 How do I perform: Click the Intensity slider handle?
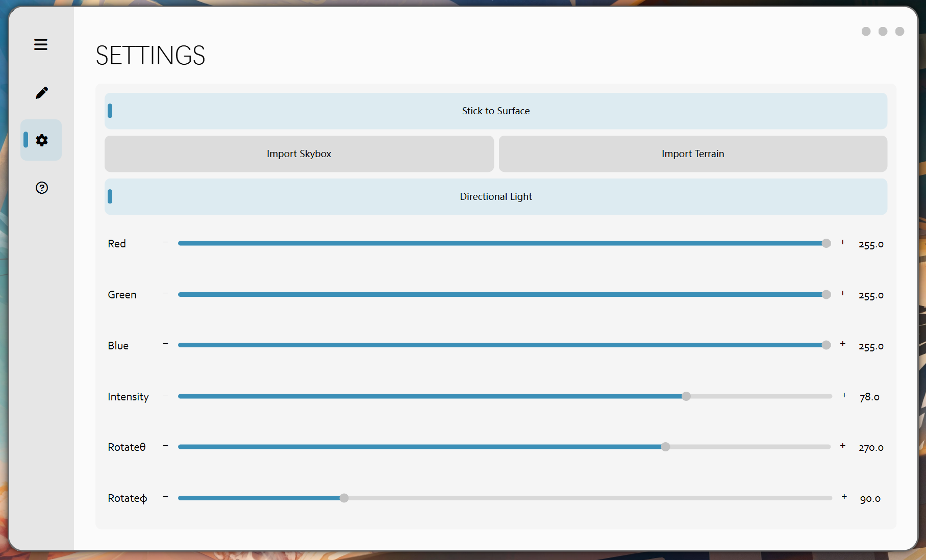point(686,396)
